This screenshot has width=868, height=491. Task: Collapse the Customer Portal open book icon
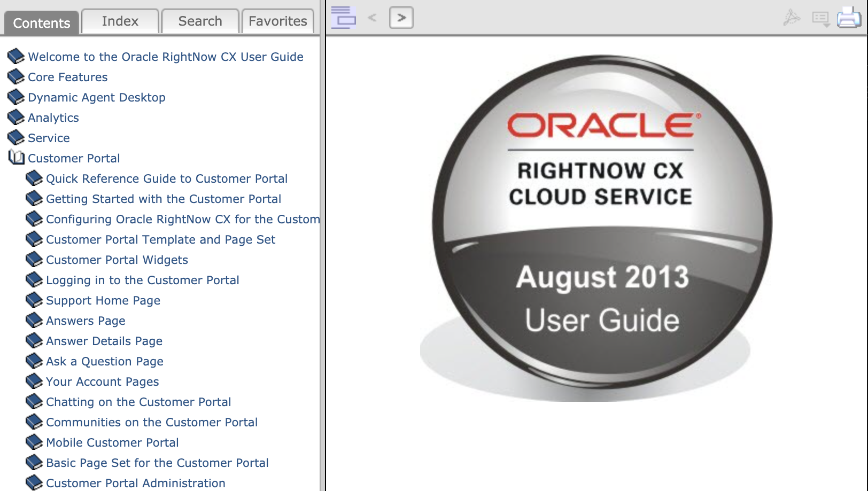coord(16,158)
